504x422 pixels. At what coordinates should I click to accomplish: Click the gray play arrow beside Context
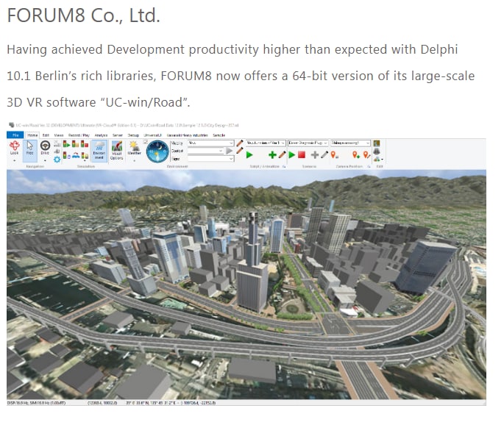pyautogui.click(x=229, y=151)
